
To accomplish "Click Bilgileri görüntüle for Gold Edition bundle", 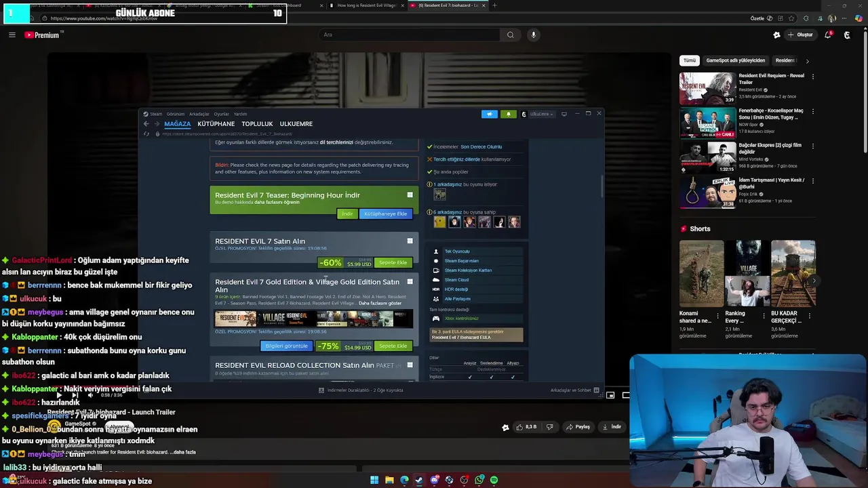I will 286,346.
